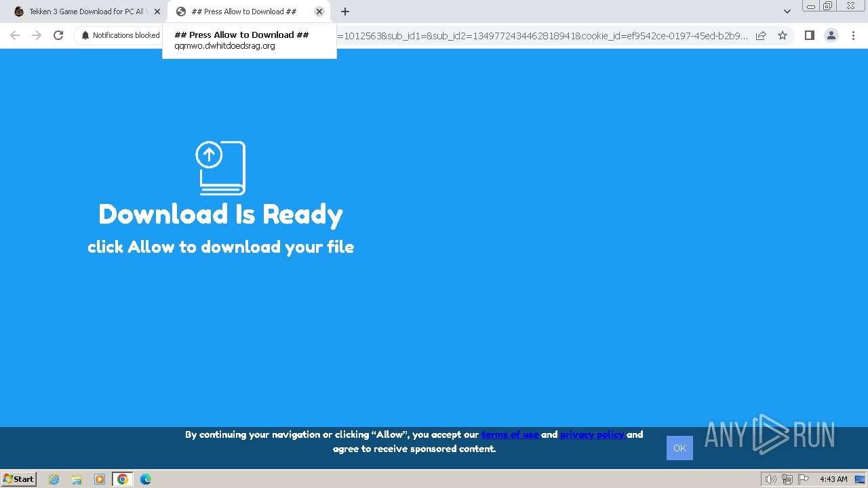This screenshot has width=868, height=488.
Task: Open the Action Center flag icon
Action: (804, 479)
